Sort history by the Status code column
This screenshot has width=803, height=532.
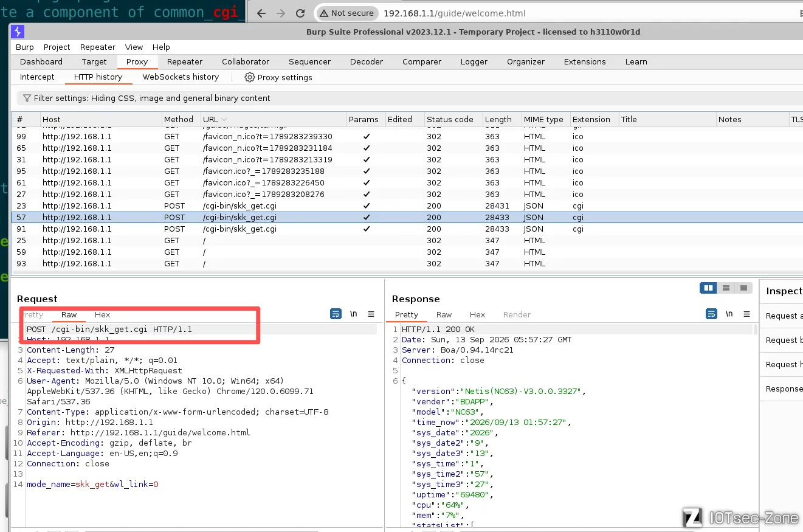click(x=453, y=119)
